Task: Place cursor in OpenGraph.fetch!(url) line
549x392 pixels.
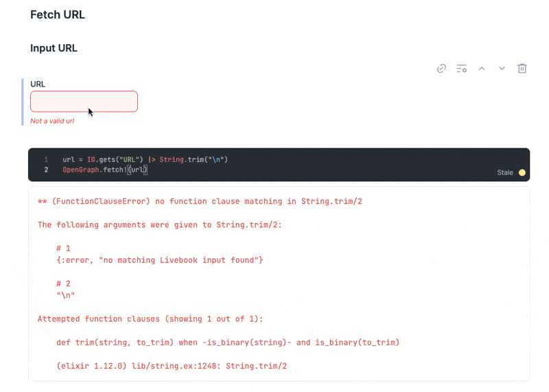Action: click(105, 170)
